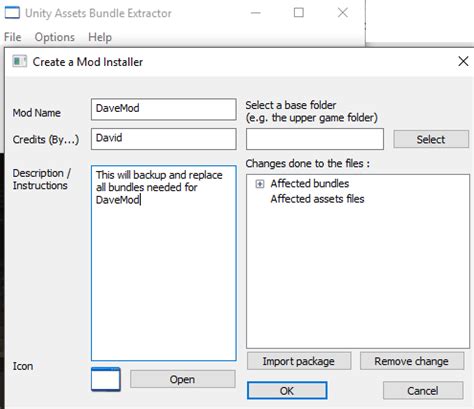Click the Cancel button
The height and width of the screenshot is (409, 474).
[423, 391]
